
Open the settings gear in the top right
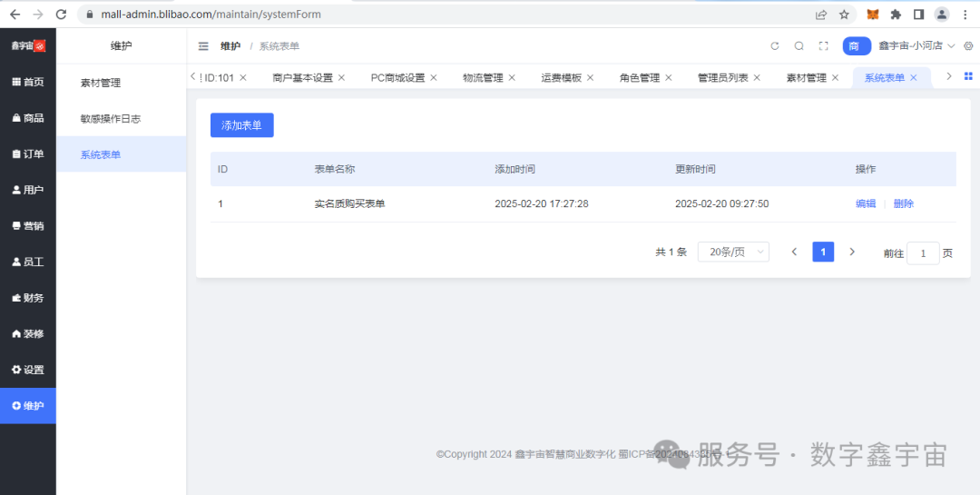969,45
